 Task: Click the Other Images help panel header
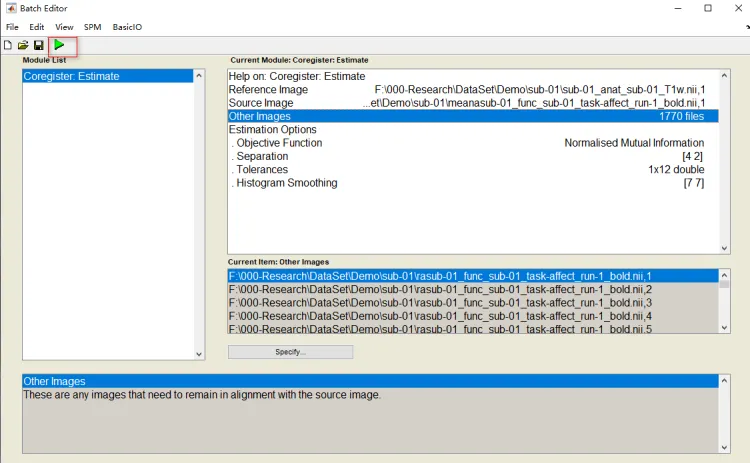(370, 381)
